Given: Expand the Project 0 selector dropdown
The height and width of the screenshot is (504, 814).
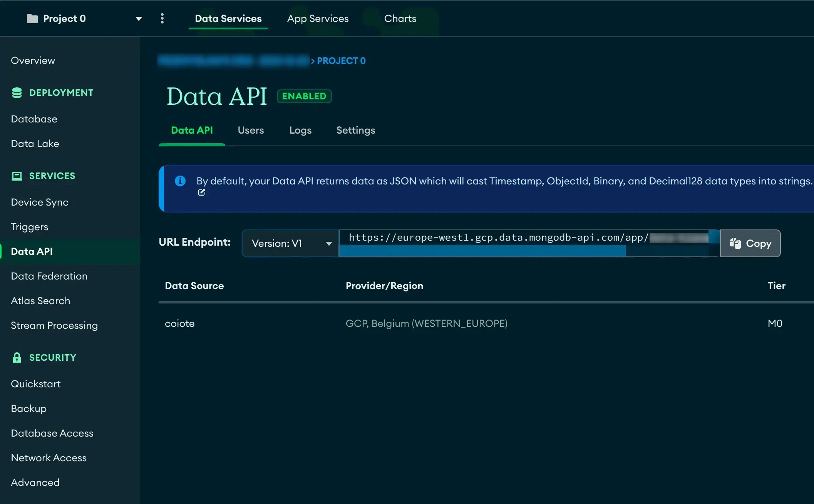Looking at the screenshot, I should coord(139,18).
